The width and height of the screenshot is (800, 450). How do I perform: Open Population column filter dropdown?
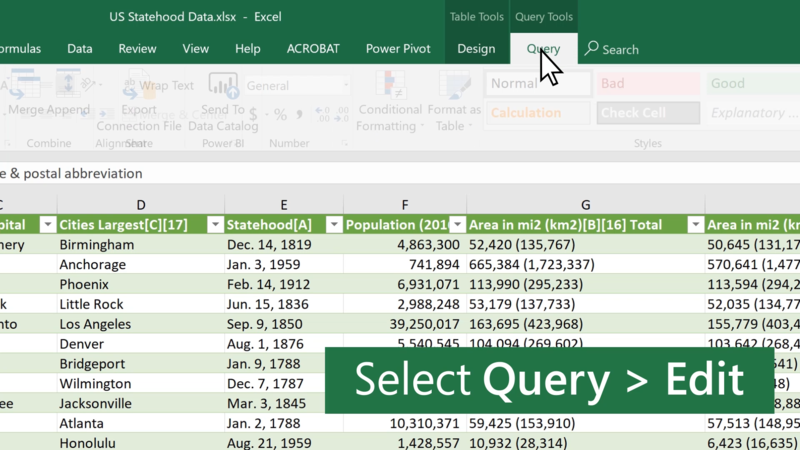pos(458,224)
